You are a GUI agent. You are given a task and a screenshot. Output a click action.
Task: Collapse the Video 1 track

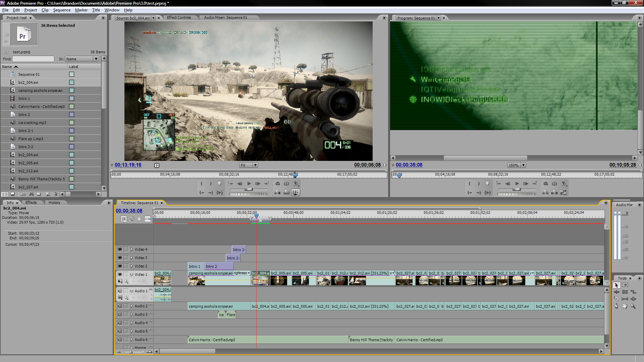pyautogui.click(x=132, y=275)
